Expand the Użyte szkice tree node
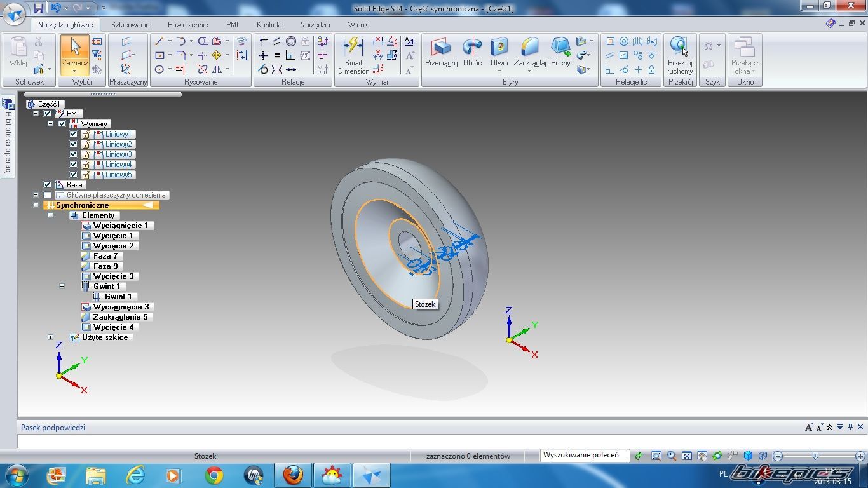The height and width of the screenshot is (488, 868). 50,337
